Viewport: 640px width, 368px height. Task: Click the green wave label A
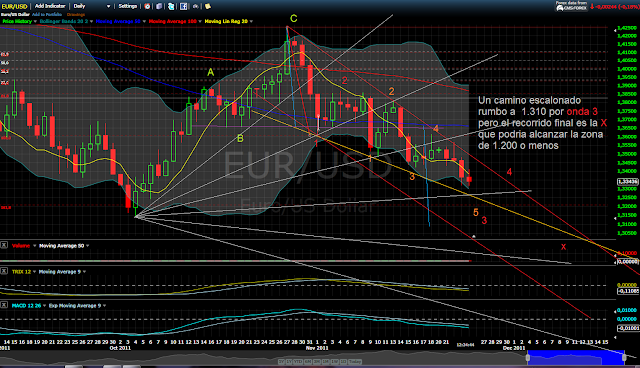coord(211,72)
